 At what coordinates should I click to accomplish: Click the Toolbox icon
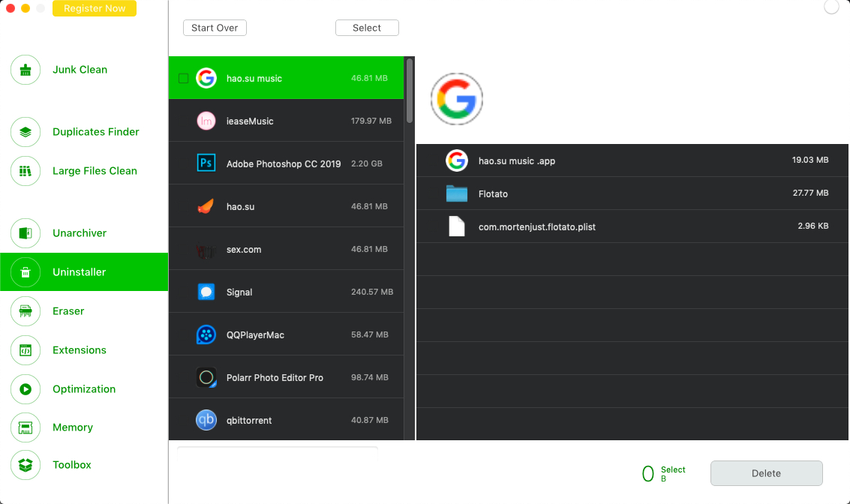point(26,465)
